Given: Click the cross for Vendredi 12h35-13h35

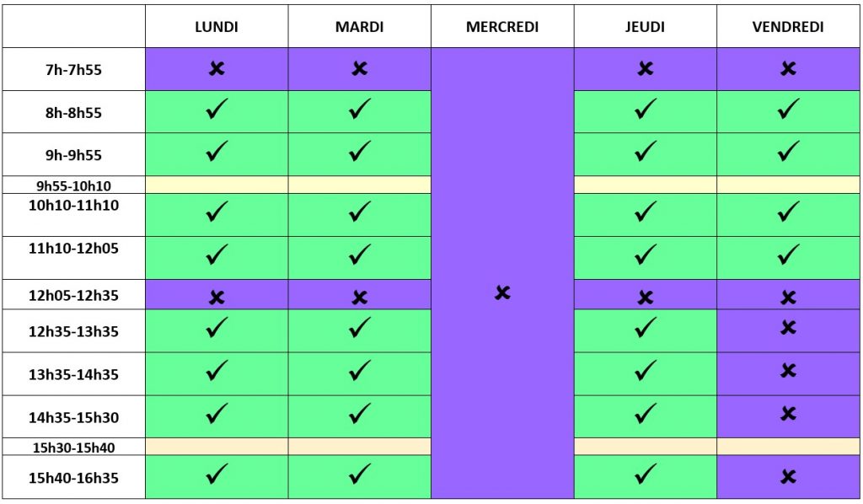Looking at the screenshot, I should [x=788, y=327].
